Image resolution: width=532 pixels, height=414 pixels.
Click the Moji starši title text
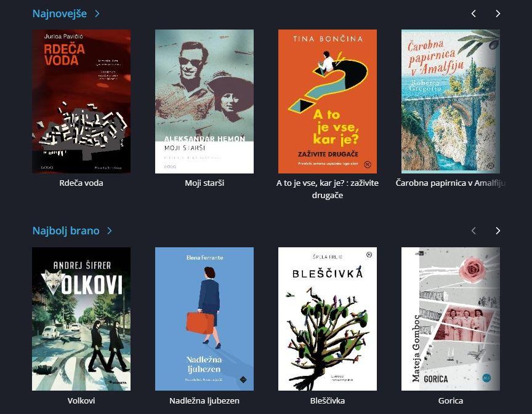coord(204,183)
